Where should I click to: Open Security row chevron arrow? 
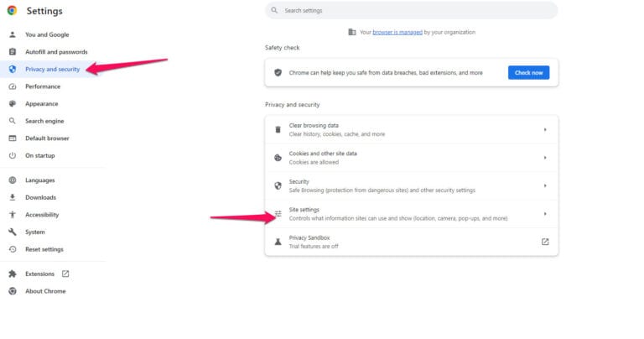(x=545, y=185)
